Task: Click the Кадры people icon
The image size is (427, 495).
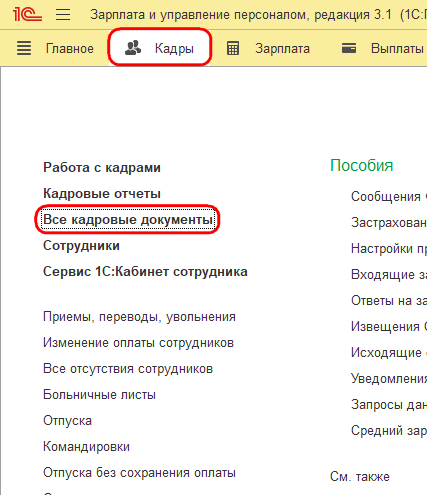Action: 133,48
